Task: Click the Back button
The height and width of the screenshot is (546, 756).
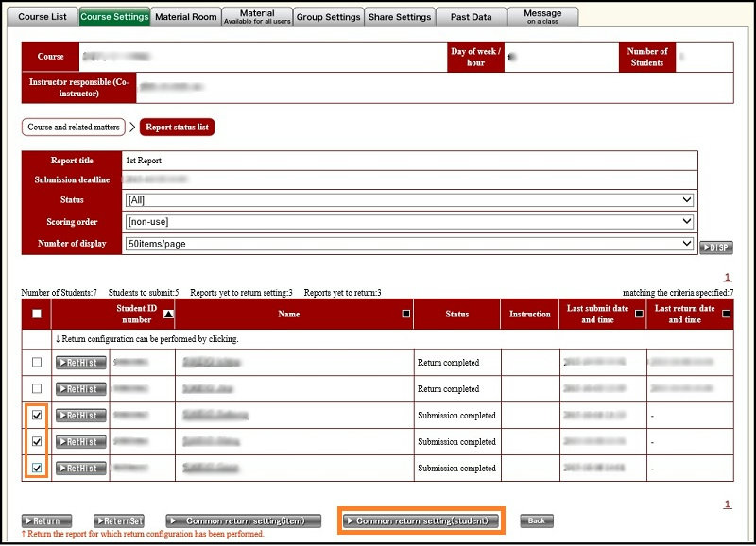Action: [536, 520]
